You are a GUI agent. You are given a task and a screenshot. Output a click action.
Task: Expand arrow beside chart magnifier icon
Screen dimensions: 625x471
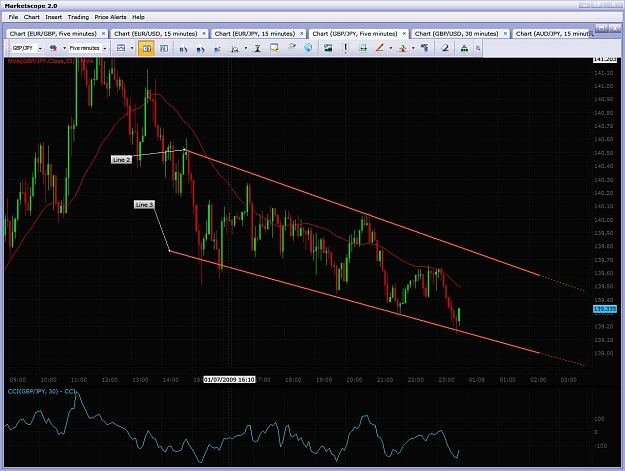coord(246,48)
